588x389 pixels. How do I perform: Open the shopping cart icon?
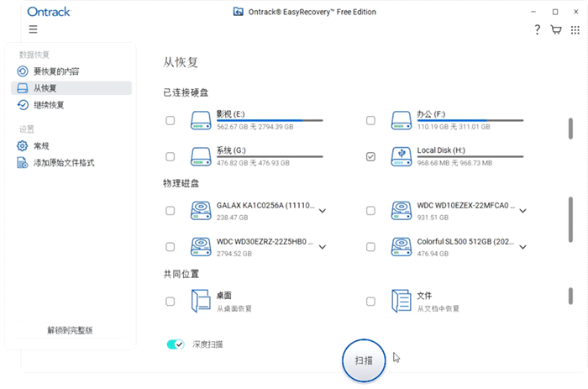556,29
